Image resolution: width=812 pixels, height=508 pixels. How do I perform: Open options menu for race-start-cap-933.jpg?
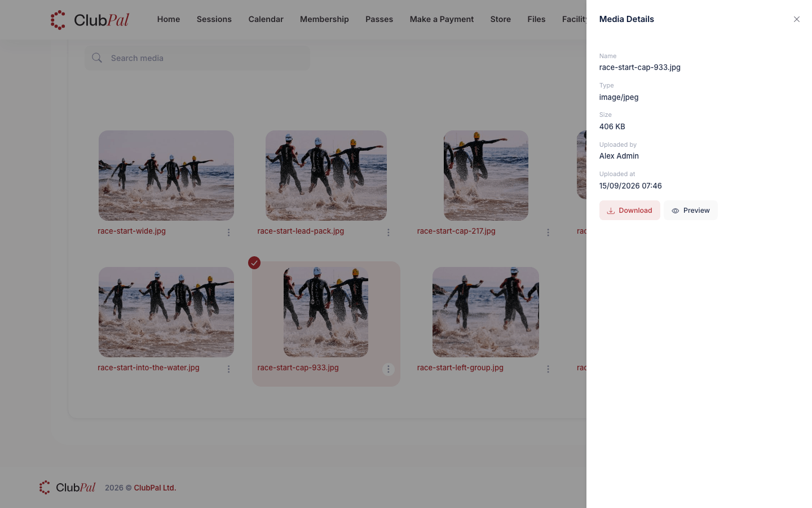tap(388, 369)
